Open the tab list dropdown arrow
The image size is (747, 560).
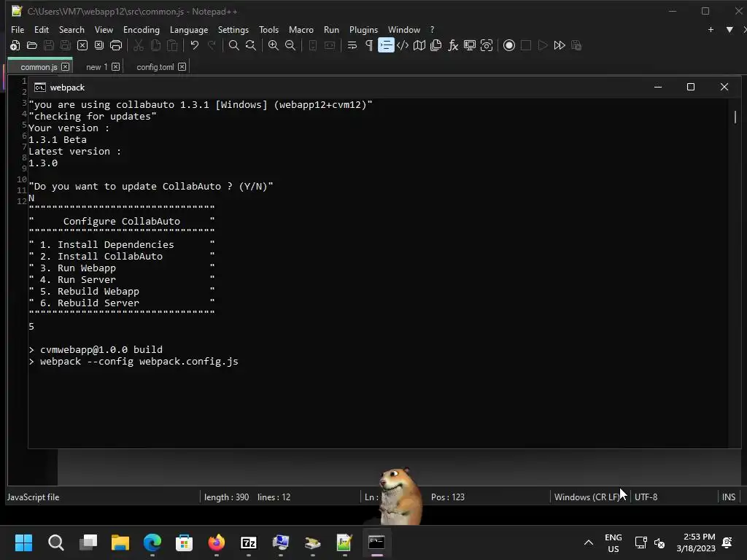[729, 29]
